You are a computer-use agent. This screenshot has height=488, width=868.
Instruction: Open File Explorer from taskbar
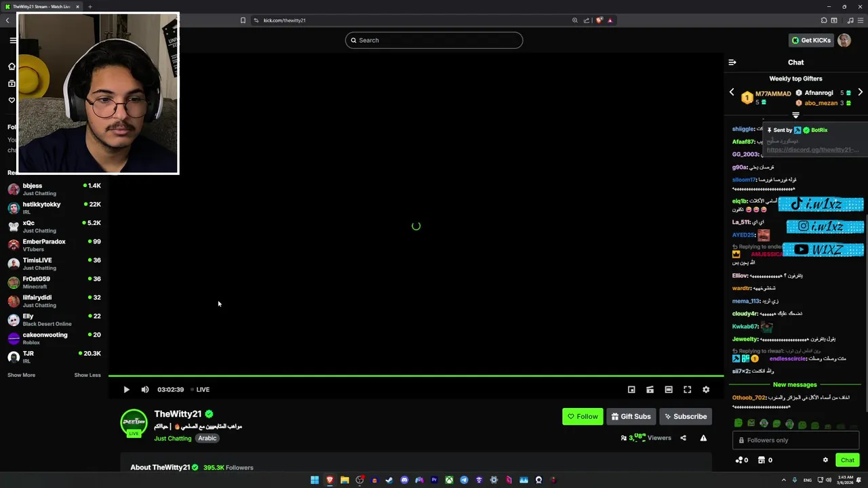point(344,480)
